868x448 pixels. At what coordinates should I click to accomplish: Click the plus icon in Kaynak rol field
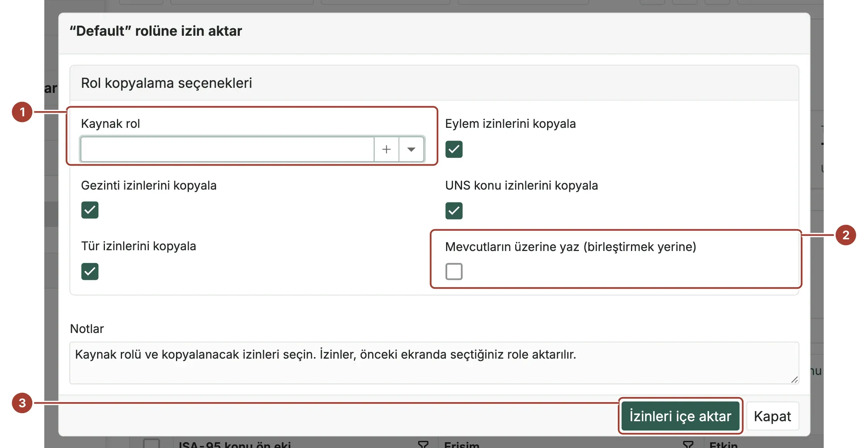click(386, 149)
